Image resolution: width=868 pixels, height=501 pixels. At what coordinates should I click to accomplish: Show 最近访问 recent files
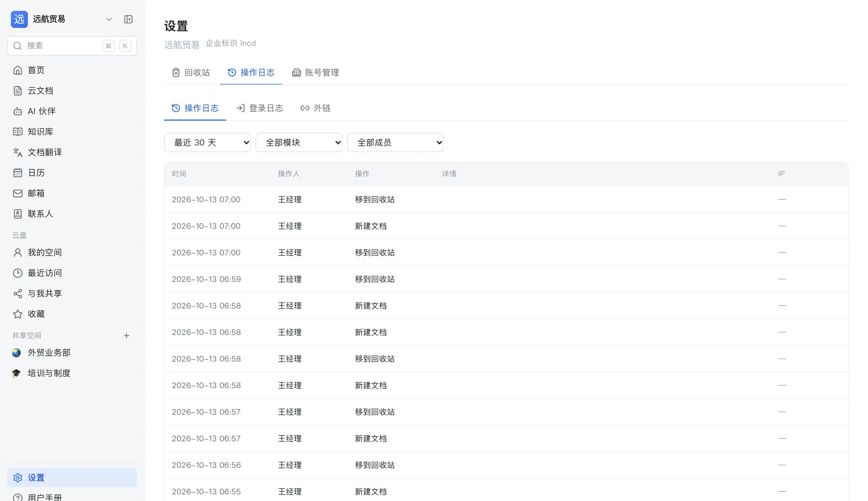click(x=72, y=273)
